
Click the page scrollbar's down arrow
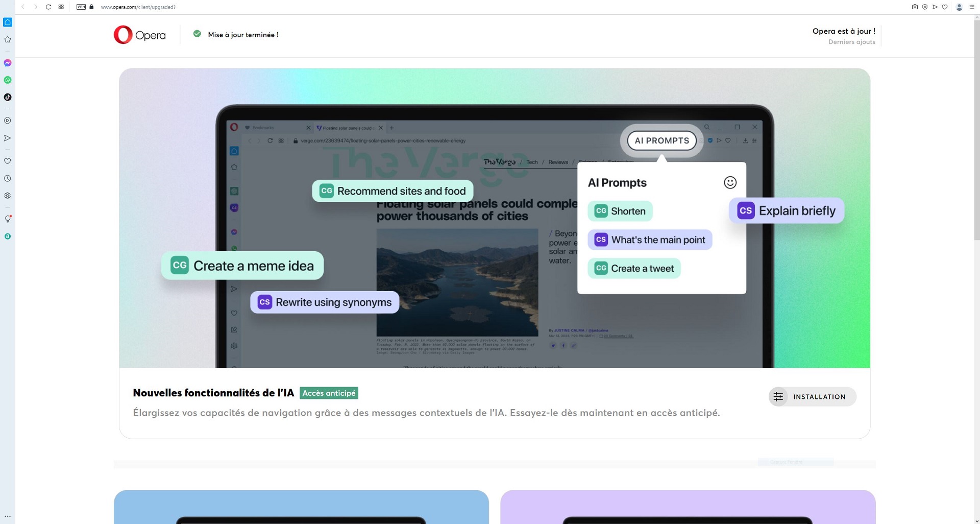976,521
